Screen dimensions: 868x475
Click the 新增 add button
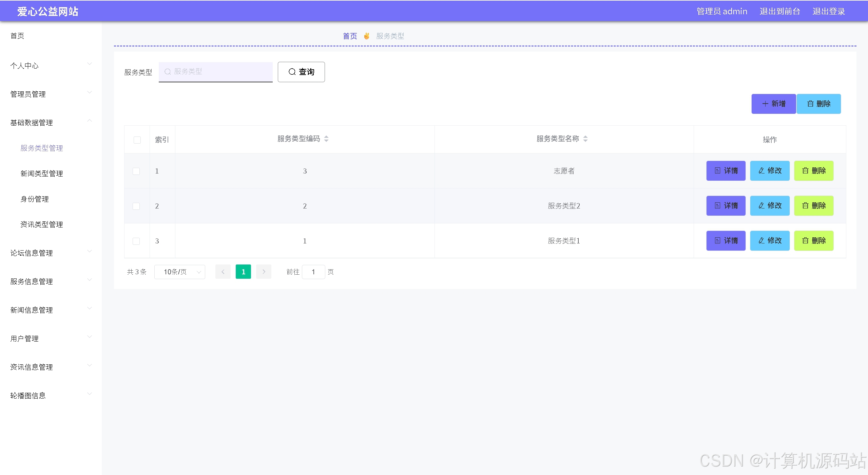click(773, 104)
